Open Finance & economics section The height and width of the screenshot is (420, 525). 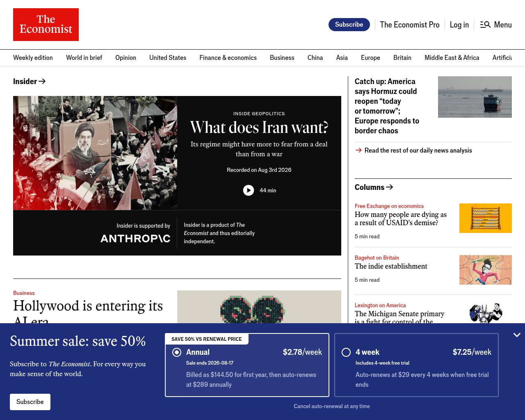click(x=228, y=58)
